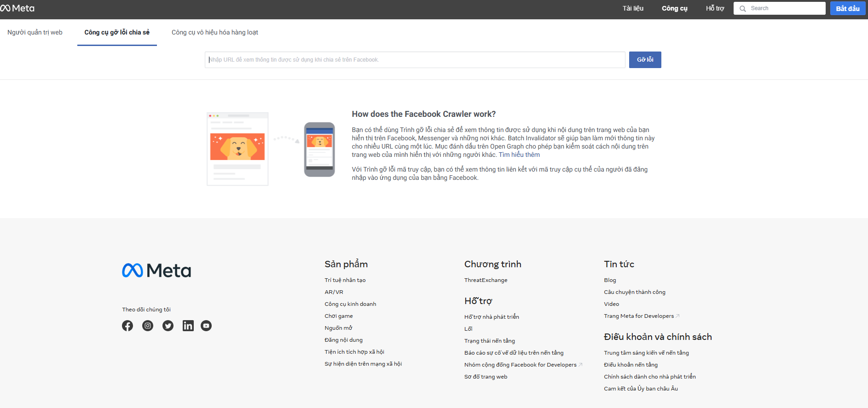Open Câu chuyện thành công link
868x408 pixels.
635,292
